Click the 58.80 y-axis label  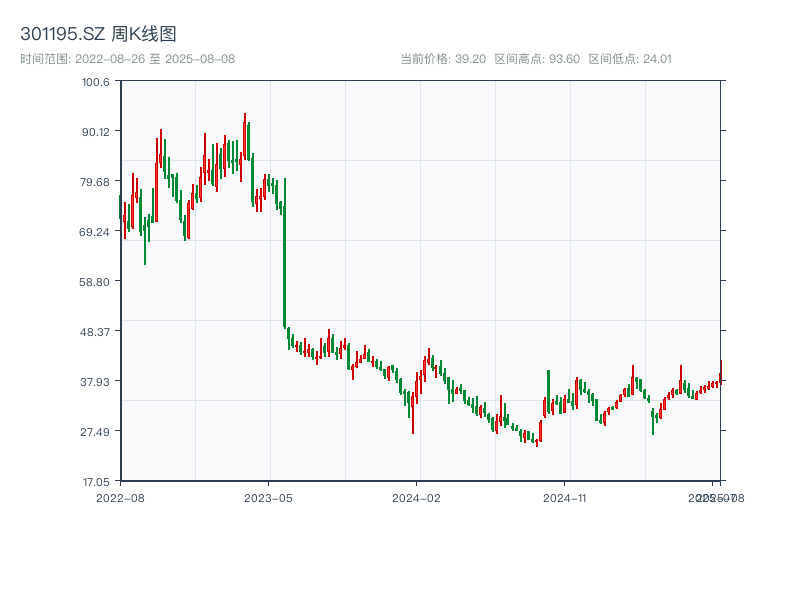click(96, 281)
